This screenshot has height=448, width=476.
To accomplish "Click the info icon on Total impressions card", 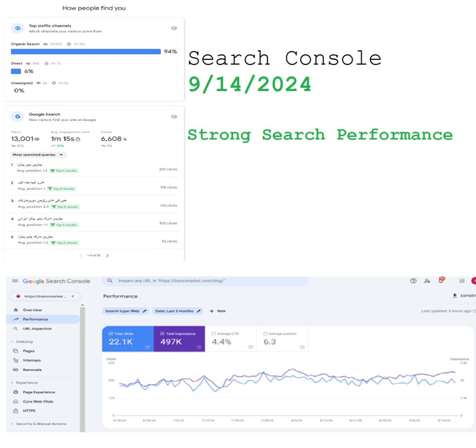I will click(x=199, y=347).
